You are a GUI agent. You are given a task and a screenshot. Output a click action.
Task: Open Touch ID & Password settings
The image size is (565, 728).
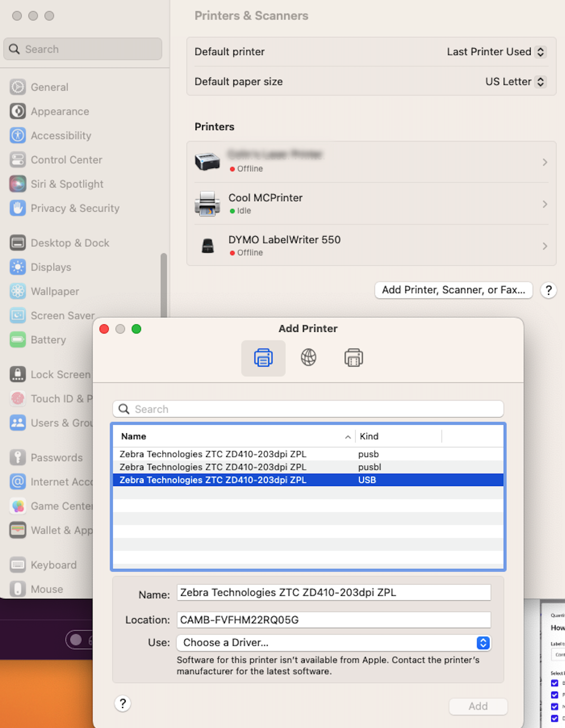point(51,399)
